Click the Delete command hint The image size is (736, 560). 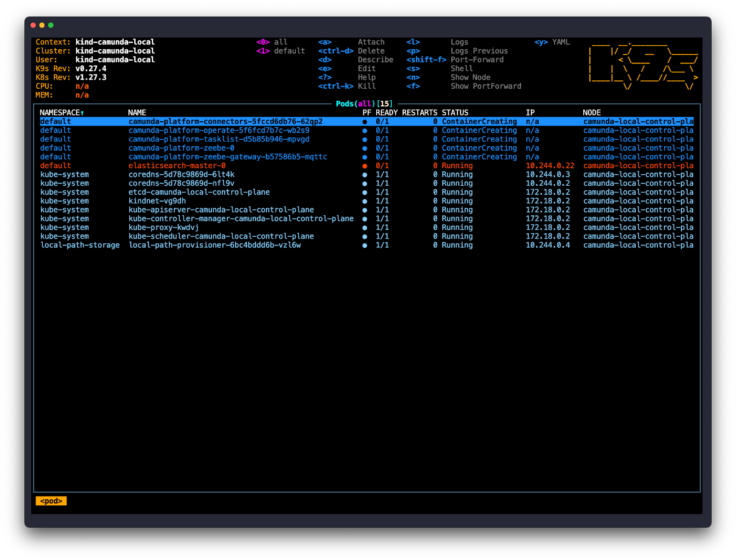(371, 51)
